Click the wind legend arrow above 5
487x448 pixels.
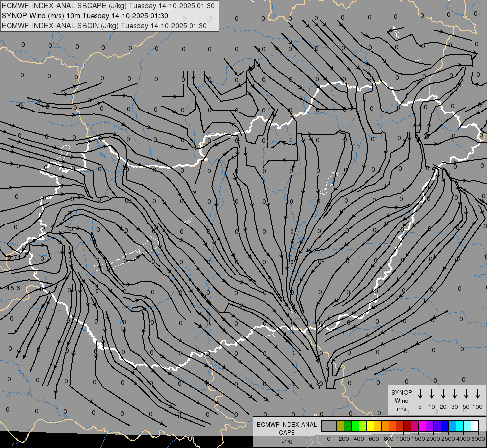coord(420,394)
